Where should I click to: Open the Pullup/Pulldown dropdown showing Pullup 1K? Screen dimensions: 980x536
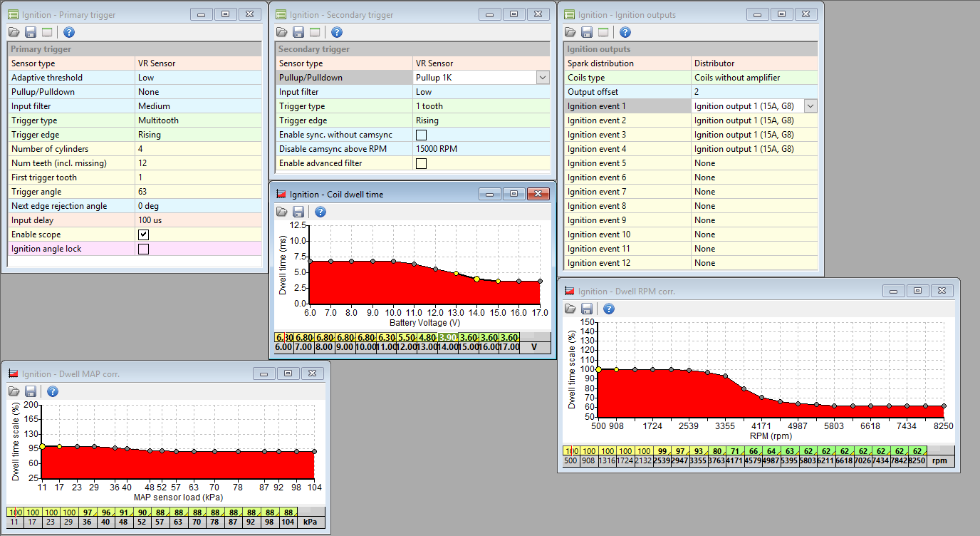(x=543, y=78)
